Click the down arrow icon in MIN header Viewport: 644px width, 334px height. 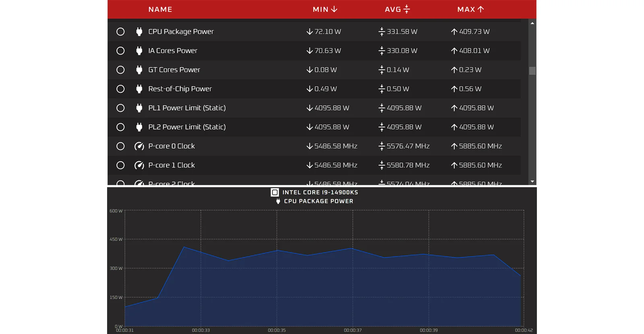[x=334, y=9]
